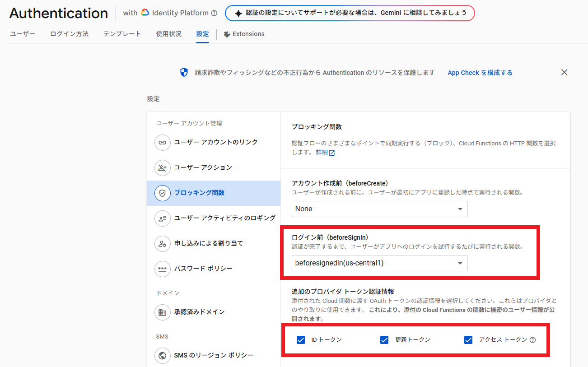Click the Gemini sparkle icon in the banner

coord(238,13)
